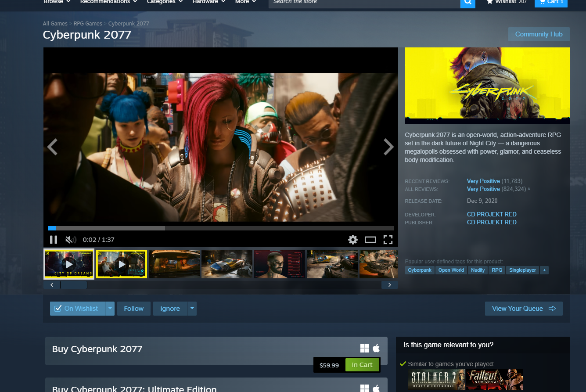Click the Cyberpunk 2077 breadcrumb
The image size is (586, 392).
pos(129,24)
